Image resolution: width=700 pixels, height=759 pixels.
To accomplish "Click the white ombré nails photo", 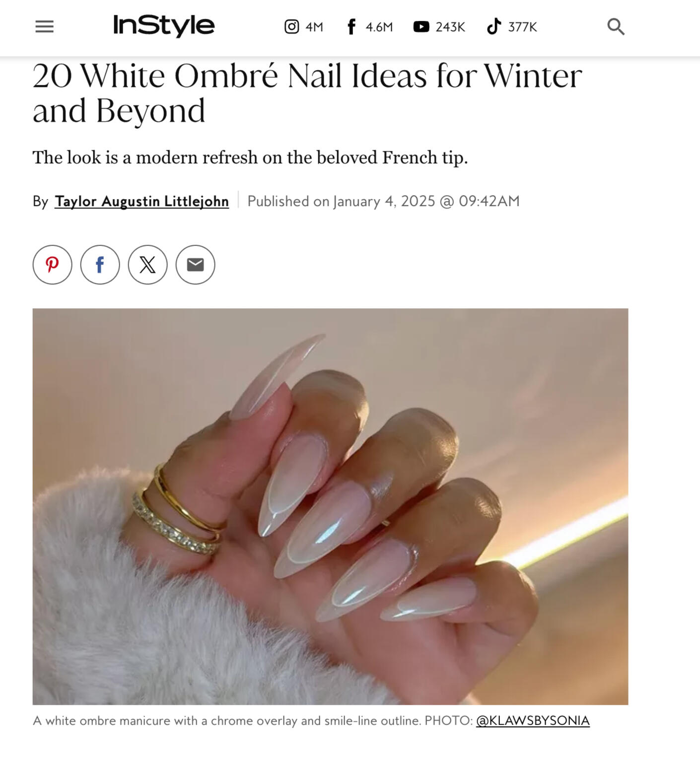I will (330, 506).
